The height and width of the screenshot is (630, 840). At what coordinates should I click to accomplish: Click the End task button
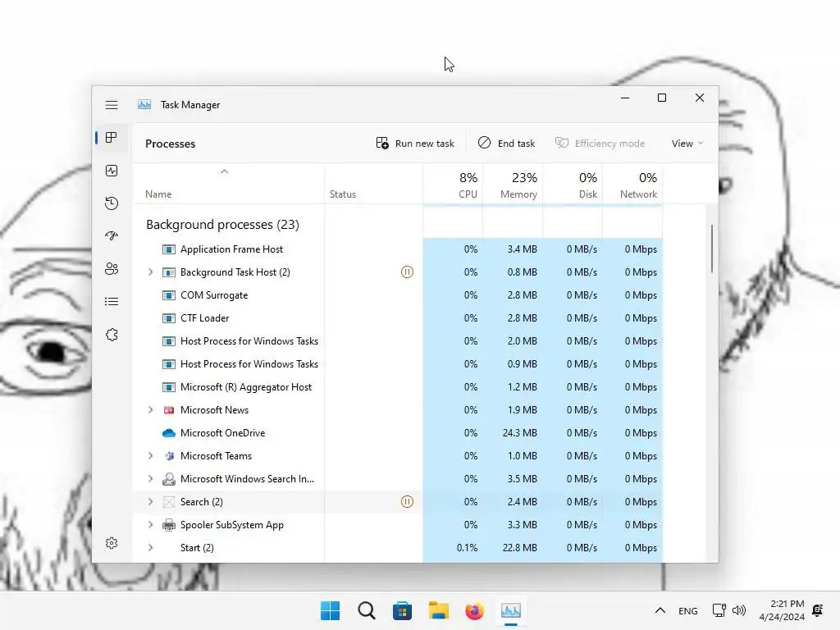click(x=506, y=144)
